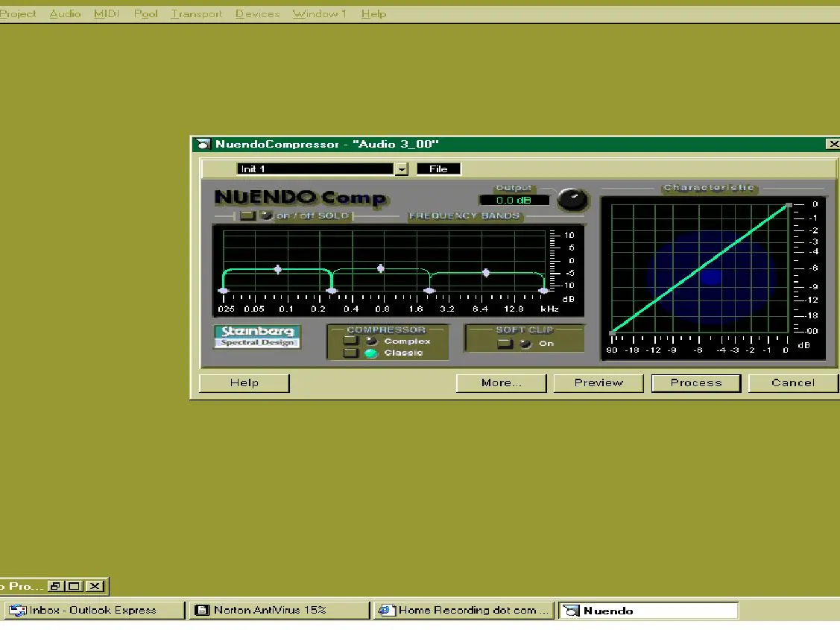Enable the Classic compressor square button
Image resolution: width=840 pixels, height=630 pixels.
[350, 353]
